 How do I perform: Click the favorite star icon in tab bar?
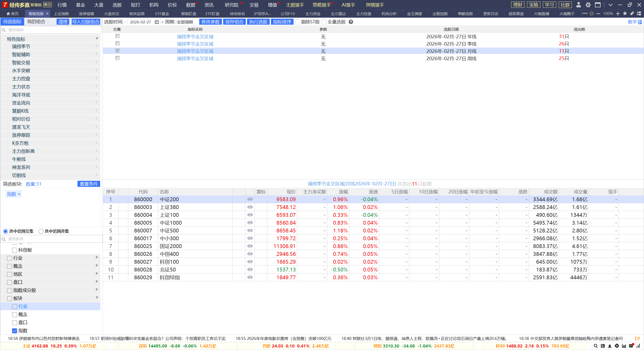click(x=625, y=14)
